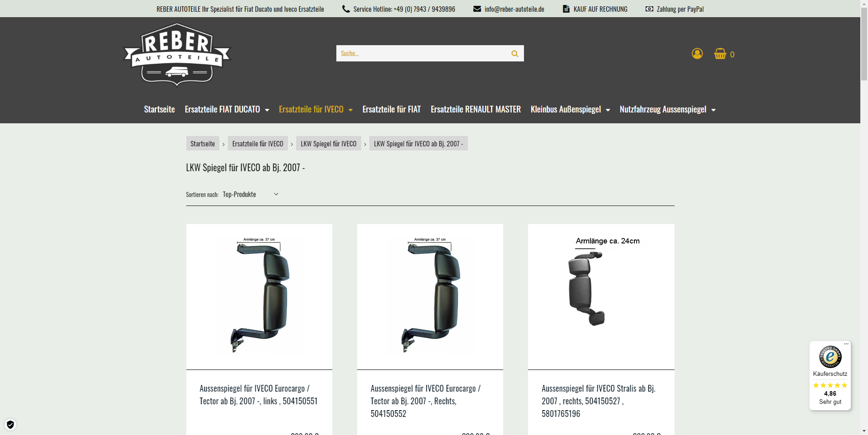Click LKW Spiegel für IVECO ab Bj. 2007 breadcrumb

419,144
